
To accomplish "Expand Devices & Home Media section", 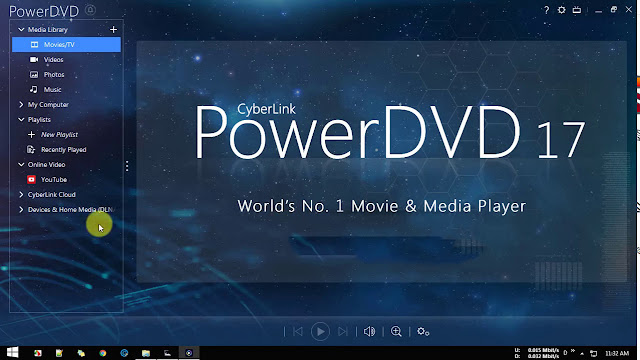I will click(21, 209).
